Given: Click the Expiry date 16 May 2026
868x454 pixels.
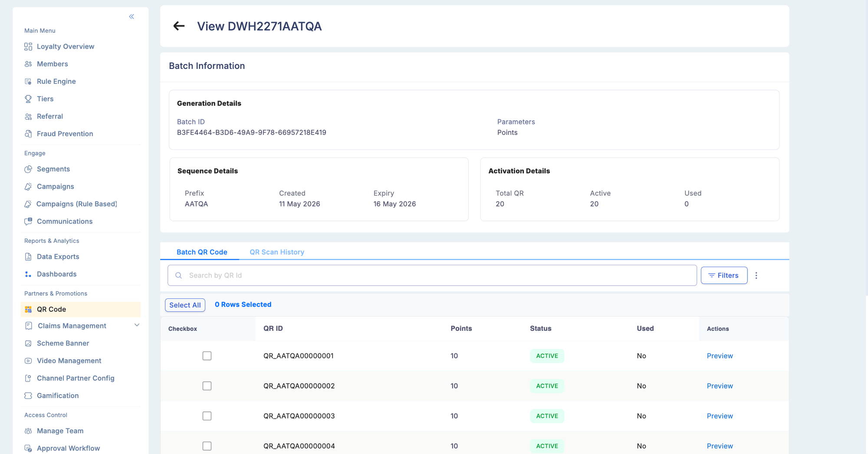Looking at the screenshot, I should tap(395, 204).
